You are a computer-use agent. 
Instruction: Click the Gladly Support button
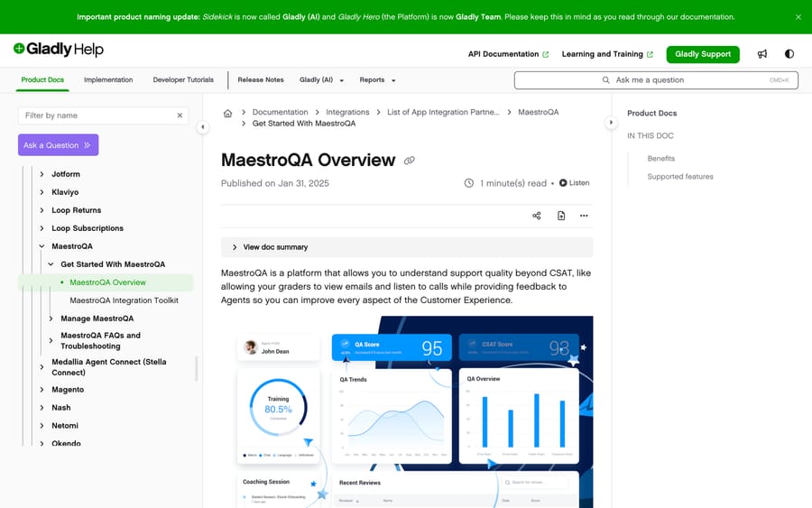pyautogui.click(x=703, y=54)
